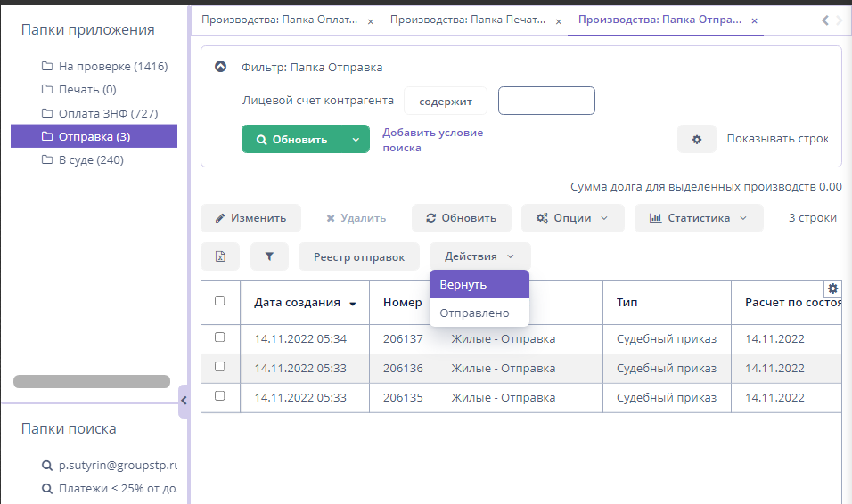The height and width of the screenshot is (504, 852).
Task: Open filter settings gear icon
Action: [x=696, y=139]
